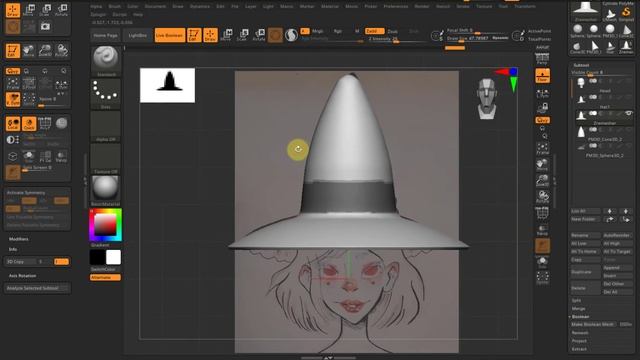Click the SimpleBrush S tool icon
Image resolution: width=640 pixels, height=360 pixels.
(x=626, y=13)
